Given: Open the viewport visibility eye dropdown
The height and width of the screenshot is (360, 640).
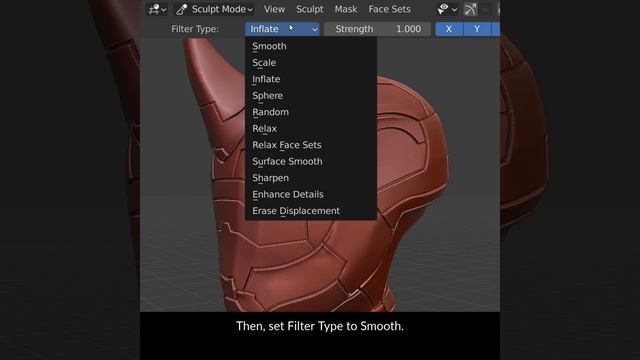Looking at the screenshot, I should pos(447,9).
